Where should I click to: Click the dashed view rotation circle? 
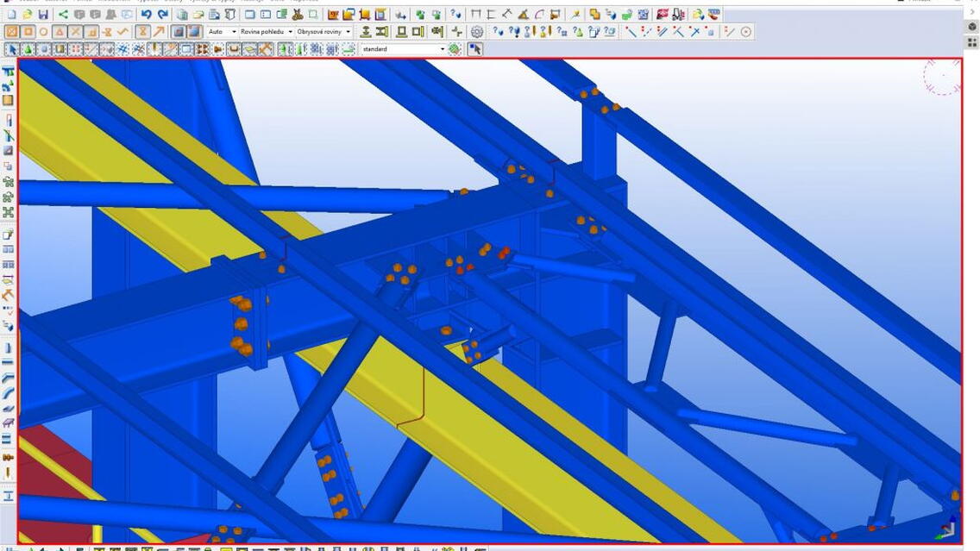coord(942,76)
